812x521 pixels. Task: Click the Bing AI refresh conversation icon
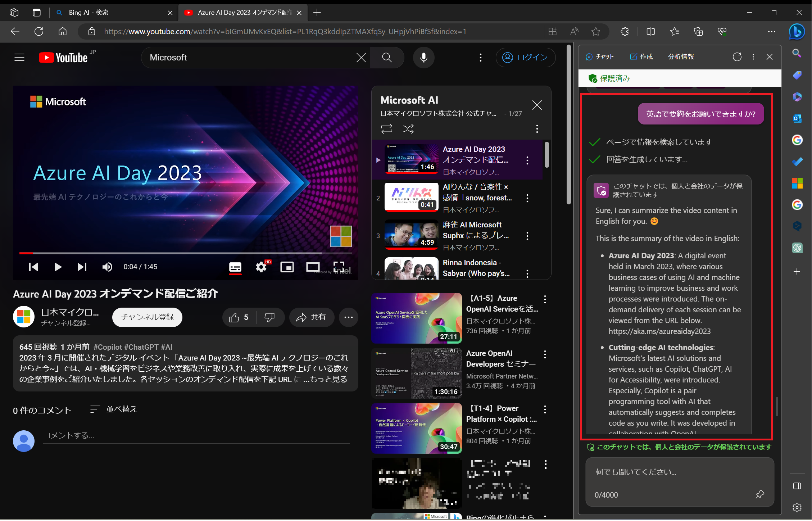click(x=736, y=57)
